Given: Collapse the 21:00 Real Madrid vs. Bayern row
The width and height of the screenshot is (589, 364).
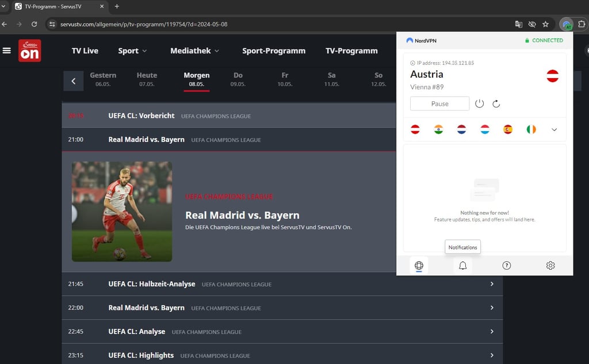Looking at the screenshot, I should click(x=229, y=139).
